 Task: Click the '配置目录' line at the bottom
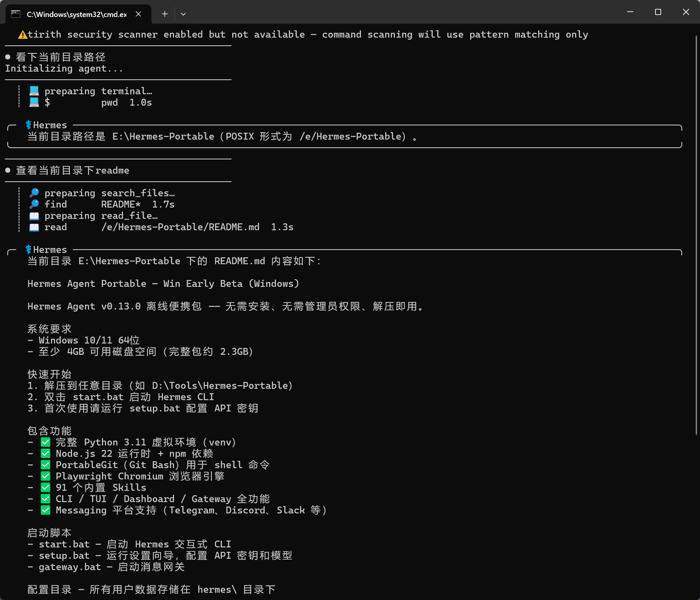(x=152, y=590)
